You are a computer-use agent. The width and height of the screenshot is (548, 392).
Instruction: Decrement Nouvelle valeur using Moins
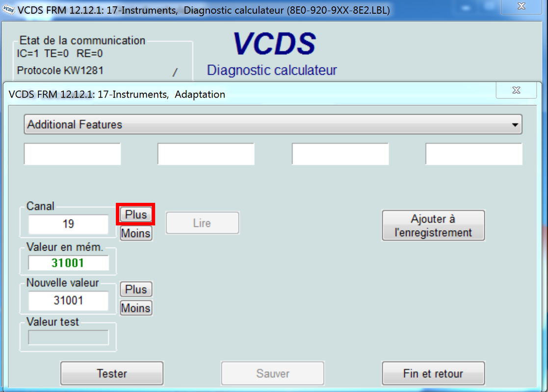coord(136,308)
